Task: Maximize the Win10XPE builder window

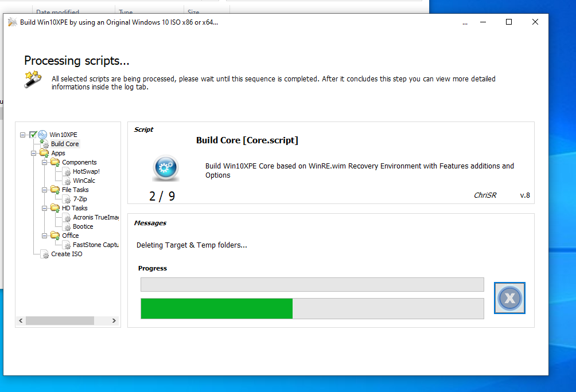Action: point(509,22)
